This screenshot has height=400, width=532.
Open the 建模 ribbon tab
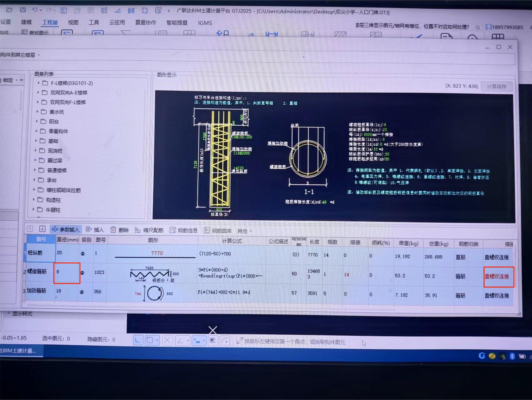26,22
